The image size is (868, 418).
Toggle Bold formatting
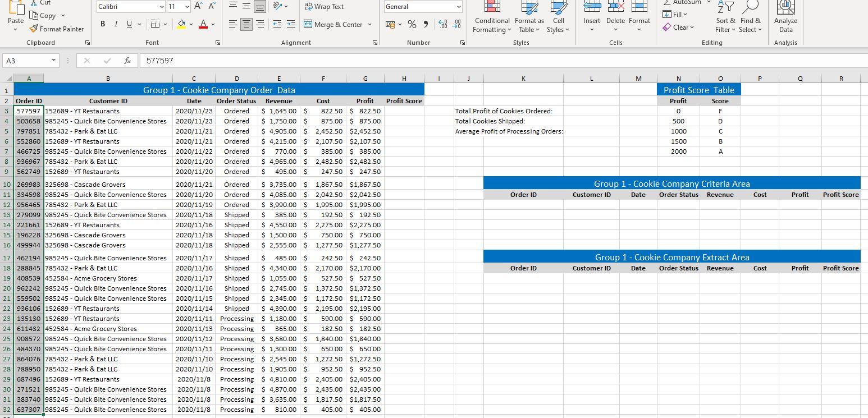point(102,24)
